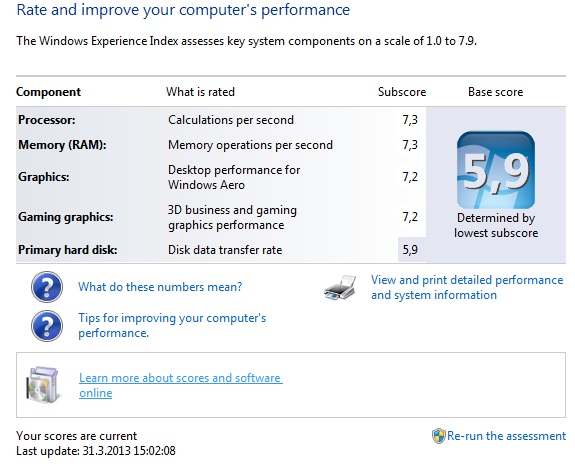Viewport: 575px width, 466px height.
Task: Click the help icon beside 'What do these numbers mean?'
Action: (x=47, y=287)
